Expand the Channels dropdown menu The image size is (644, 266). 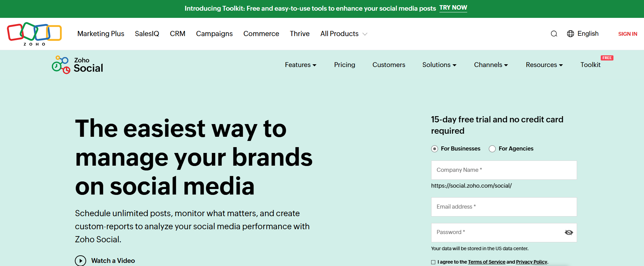click(x=491, y=65)
